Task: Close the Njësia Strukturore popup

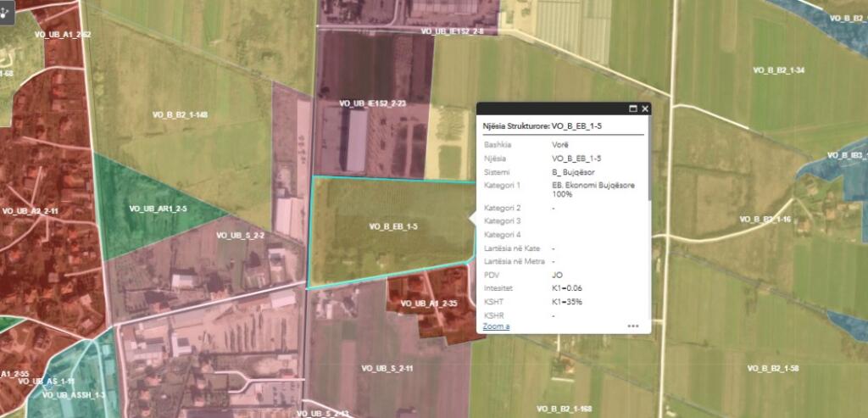Action: [645, 109]
